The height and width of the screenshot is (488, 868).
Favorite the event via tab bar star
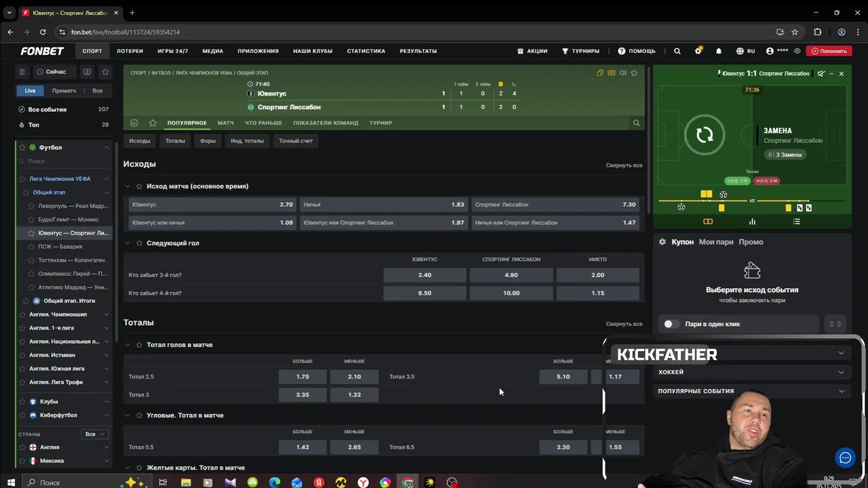[x=153, y=123]
